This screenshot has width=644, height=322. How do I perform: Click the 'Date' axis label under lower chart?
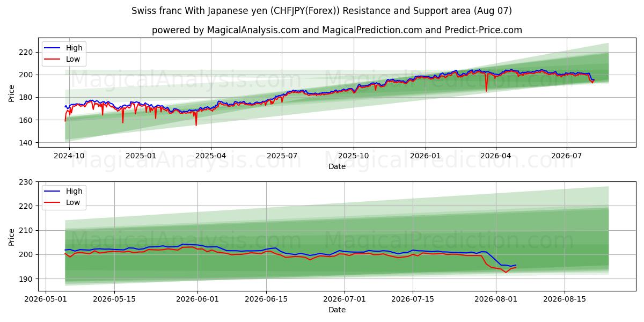click(x=337, y=310)
